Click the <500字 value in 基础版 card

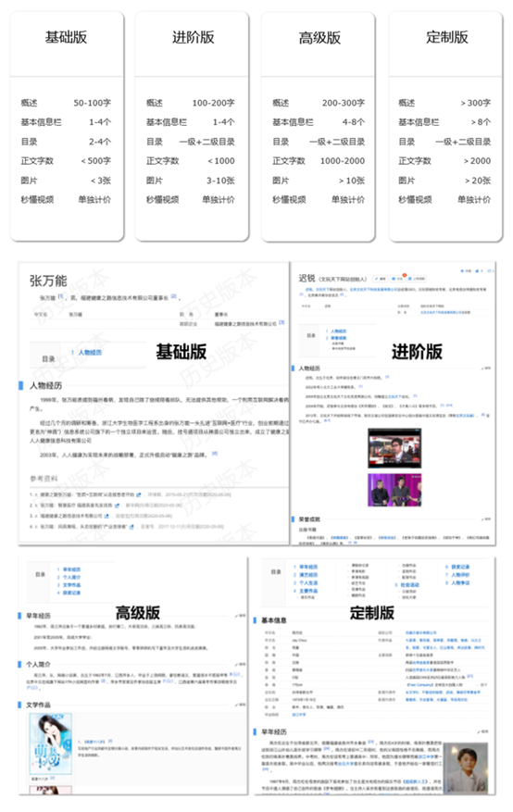point(95,161)
